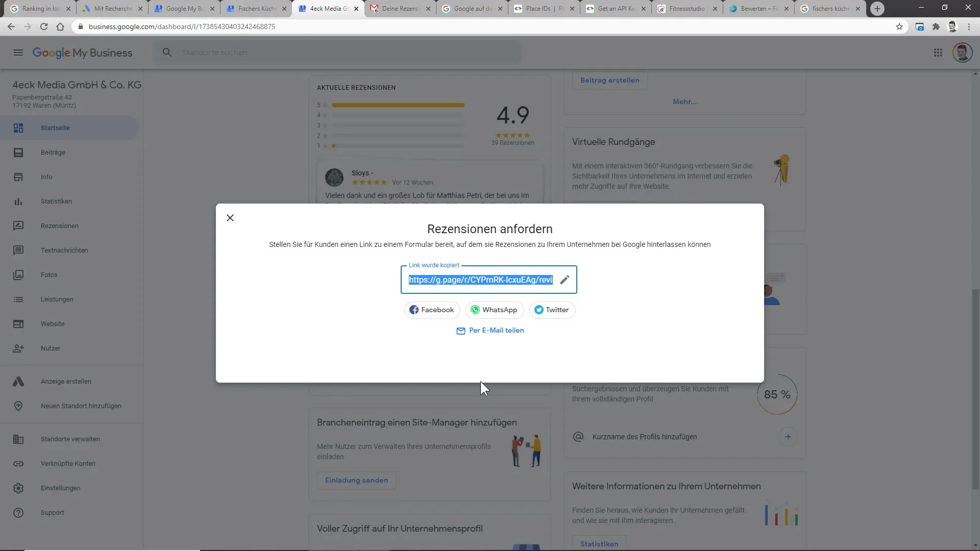Viewport: 980px width, 551px height.
Task: Bookmark this page with the star
Action: [899, 27]
